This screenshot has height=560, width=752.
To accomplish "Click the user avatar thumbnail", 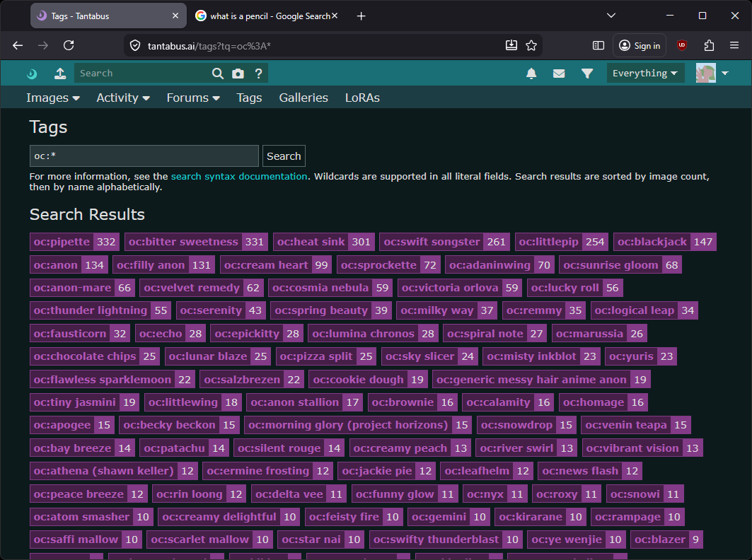I will pos(705,73).
